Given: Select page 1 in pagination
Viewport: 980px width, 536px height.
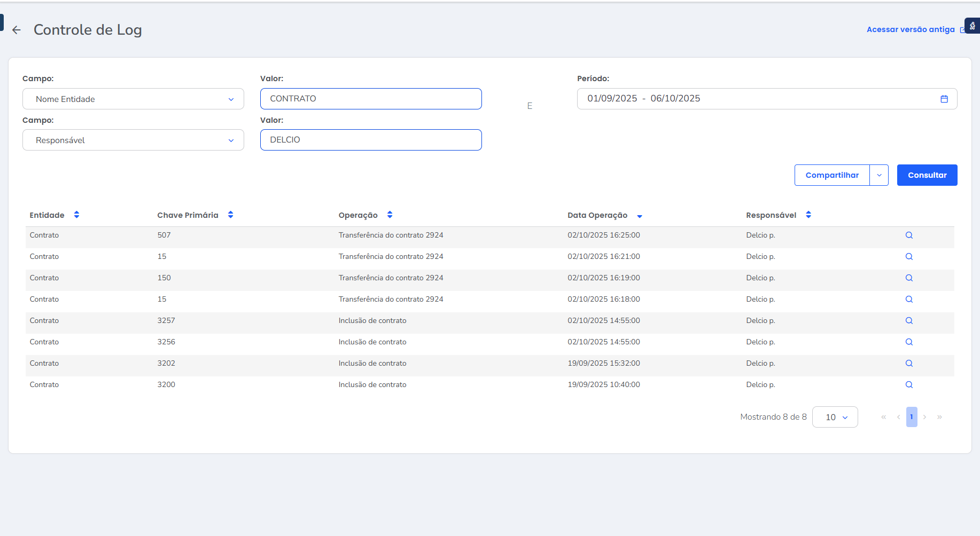Looking at the screenshot, I should click(x=911, y=417).
